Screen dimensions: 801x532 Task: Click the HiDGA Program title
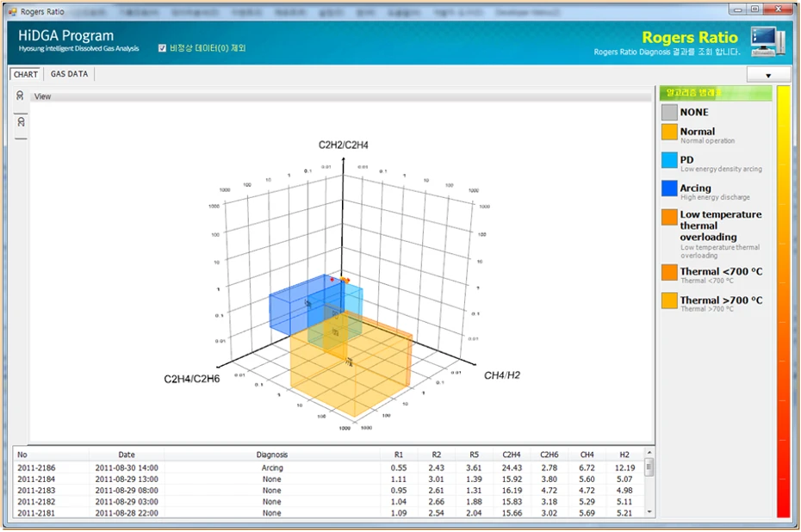[x=66, y=36]
